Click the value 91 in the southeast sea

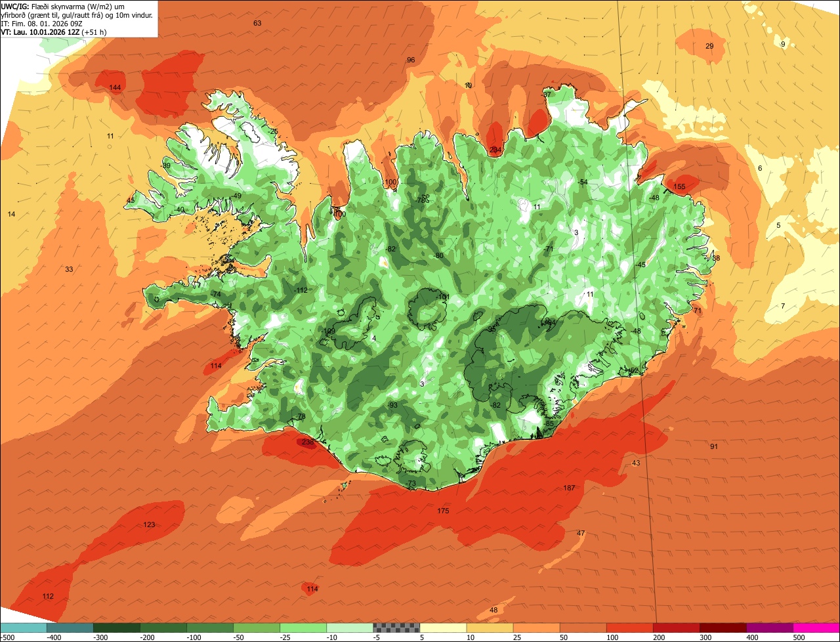click(x=714, y=446)
